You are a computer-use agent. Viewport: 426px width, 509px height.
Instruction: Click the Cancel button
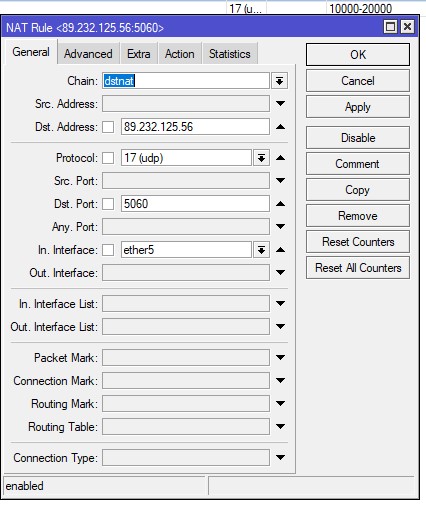(358, 81)
